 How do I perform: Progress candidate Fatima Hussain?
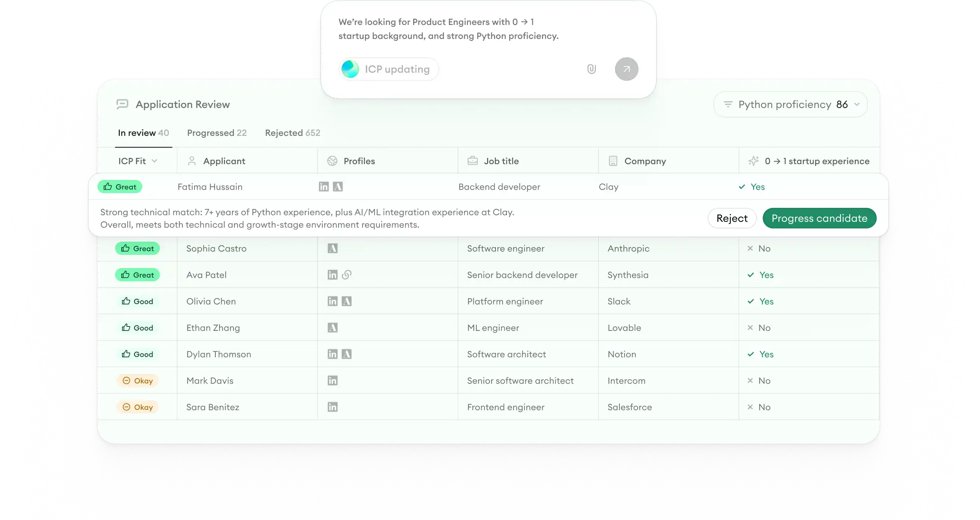[819, 218]
